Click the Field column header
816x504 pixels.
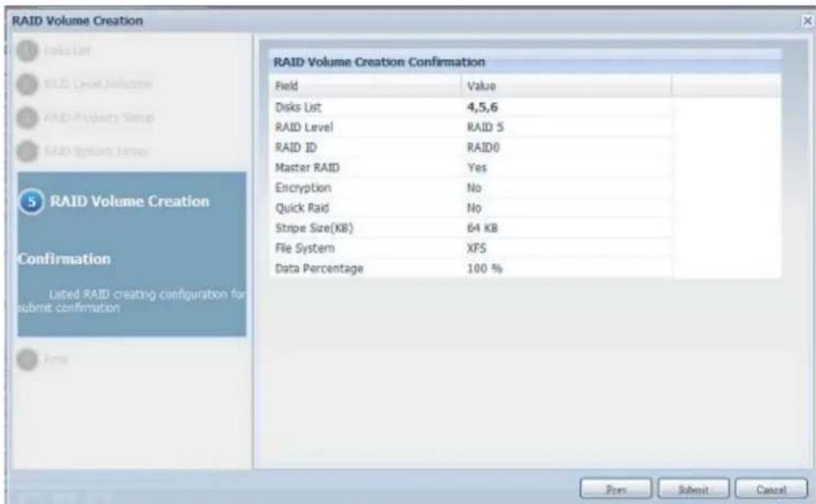(x=365, y=86)
